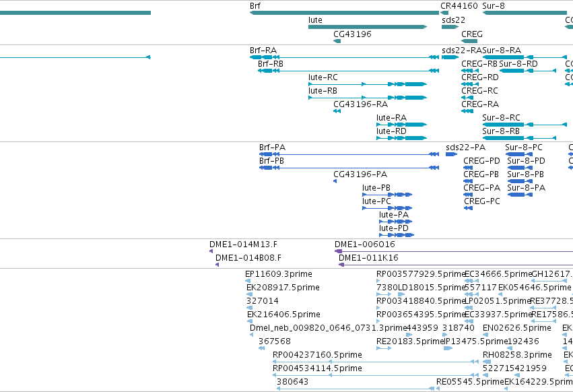Click the CREG-RB transcript label
Screen dimensions: 573x392
click(x=479, y=63)
